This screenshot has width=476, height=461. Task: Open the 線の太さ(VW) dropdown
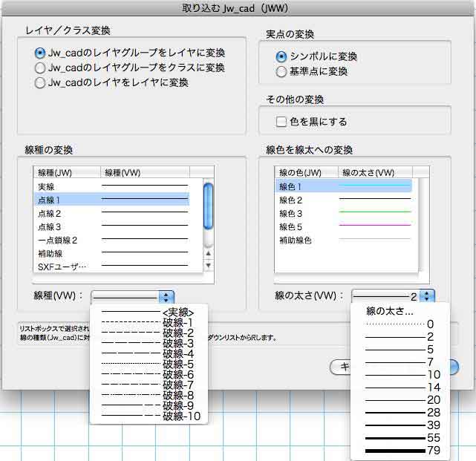click(393, 296)
